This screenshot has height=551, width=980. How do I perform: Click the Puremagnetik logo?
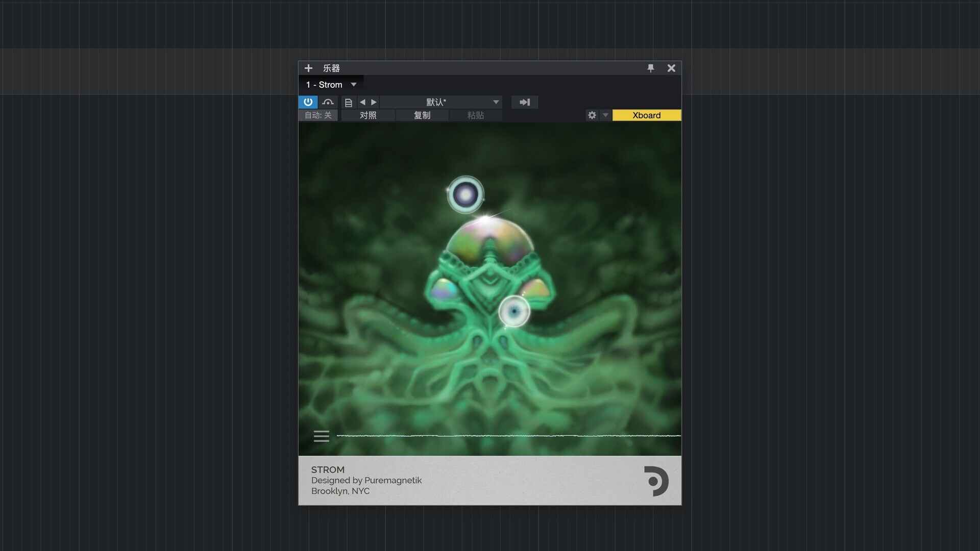coord(656,481)
